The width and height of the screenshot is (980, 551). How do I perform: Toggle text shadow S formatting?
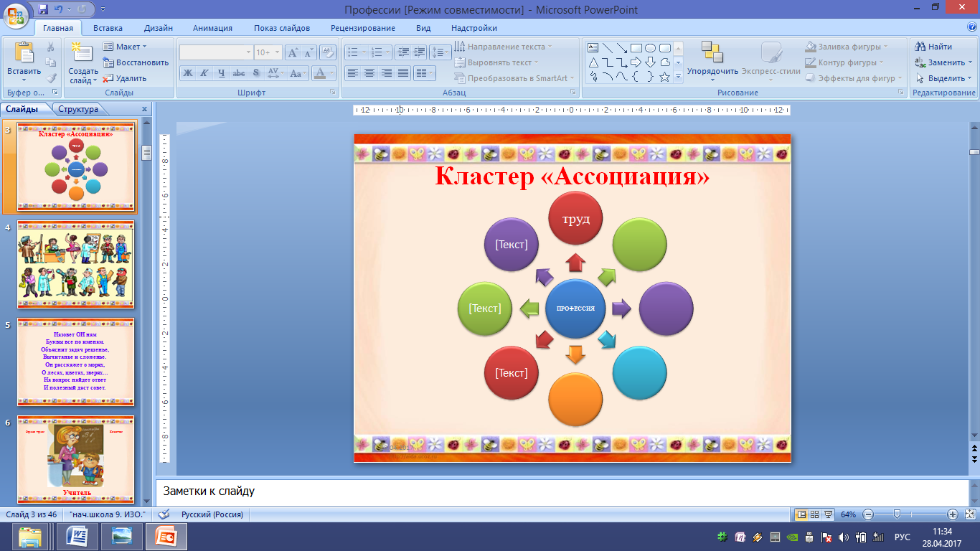255,72
